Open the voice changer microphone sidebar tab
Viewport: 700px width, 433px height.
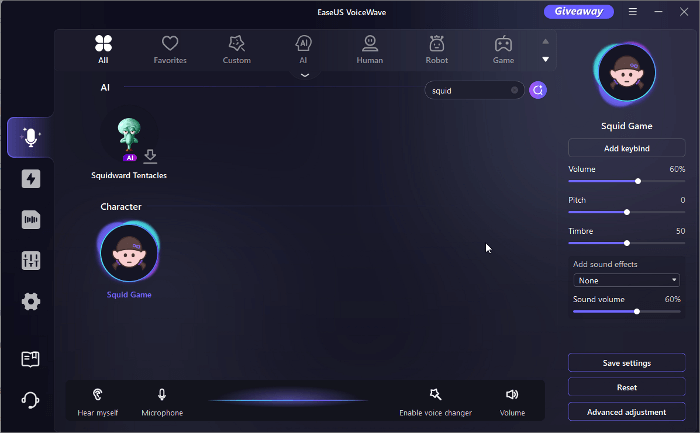pos(30,138)
